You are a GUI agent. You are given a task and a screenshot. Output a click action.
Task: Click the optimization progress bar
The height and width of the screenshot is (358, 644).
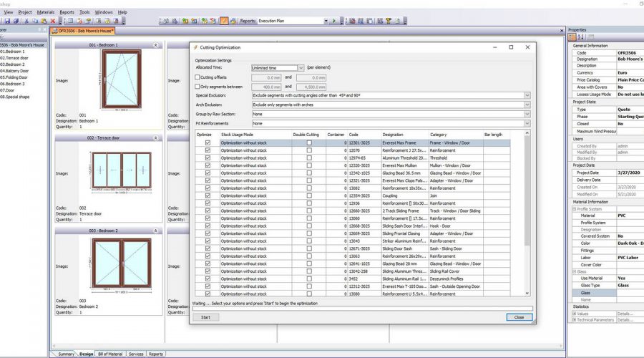pyautogui.click(x=363, y=309)
